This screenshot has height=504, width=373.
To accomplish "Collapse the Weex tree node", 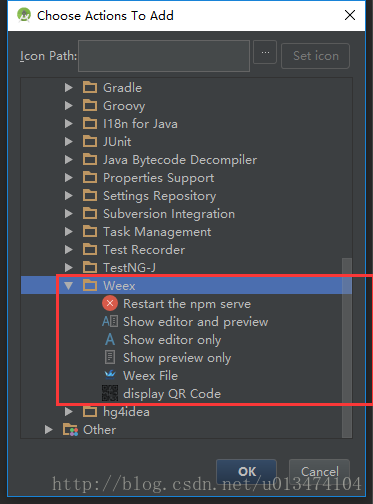I will 69,286.
